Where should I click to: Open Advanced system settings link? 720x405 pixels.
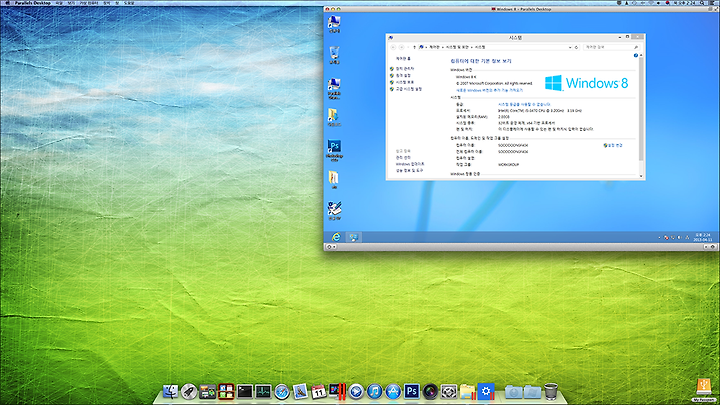tap(409, 89)
